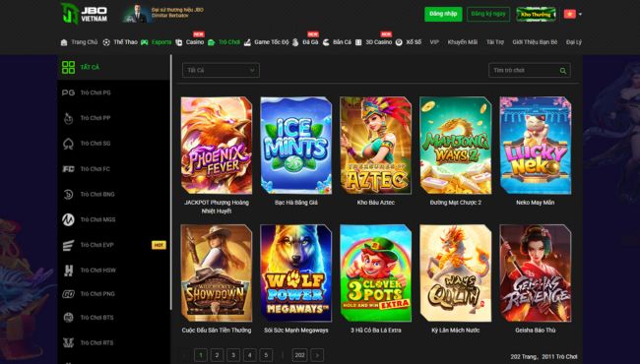Open the Trò Chơi HSW provider icon
This screenshot has width=640, height=364.
pyautogui.click(x=68, y=271)
